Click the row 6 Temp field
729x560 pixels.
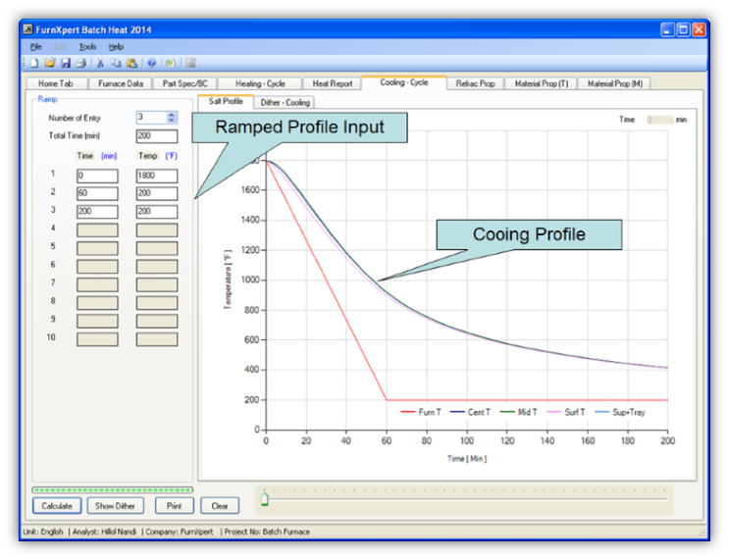click(x=157, y=267)
